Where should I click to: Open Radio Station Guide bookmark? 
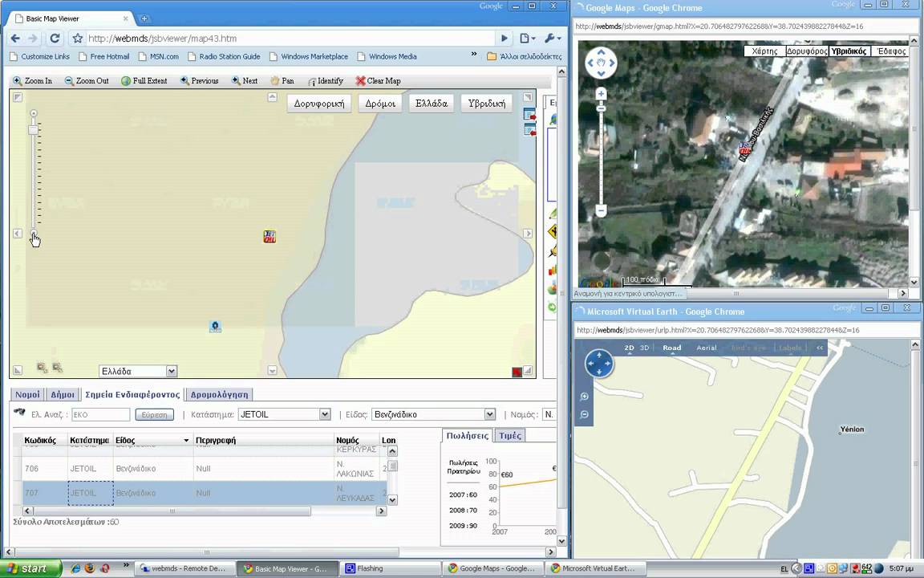224,57
